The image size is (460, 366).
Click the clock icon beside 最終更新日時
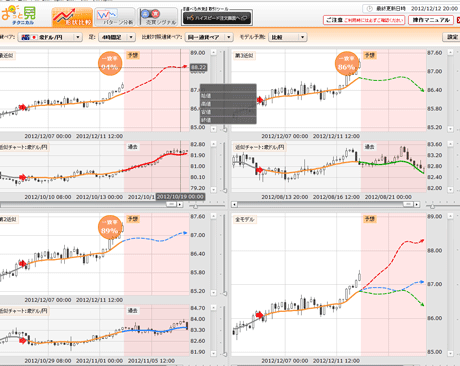369,9
